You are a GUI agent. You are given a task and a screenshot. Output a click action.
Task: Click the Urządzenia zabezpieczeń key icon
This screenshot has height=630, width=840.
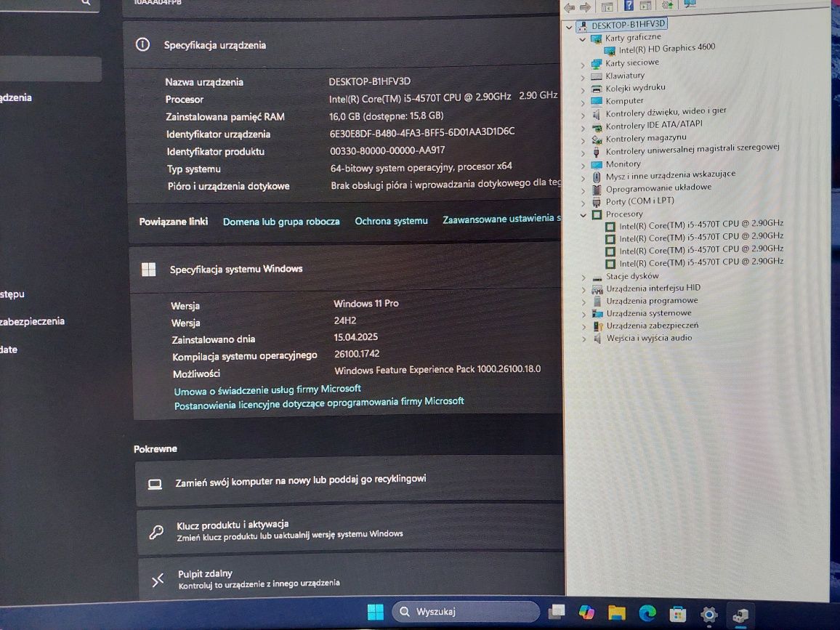[x=598, y=326]
